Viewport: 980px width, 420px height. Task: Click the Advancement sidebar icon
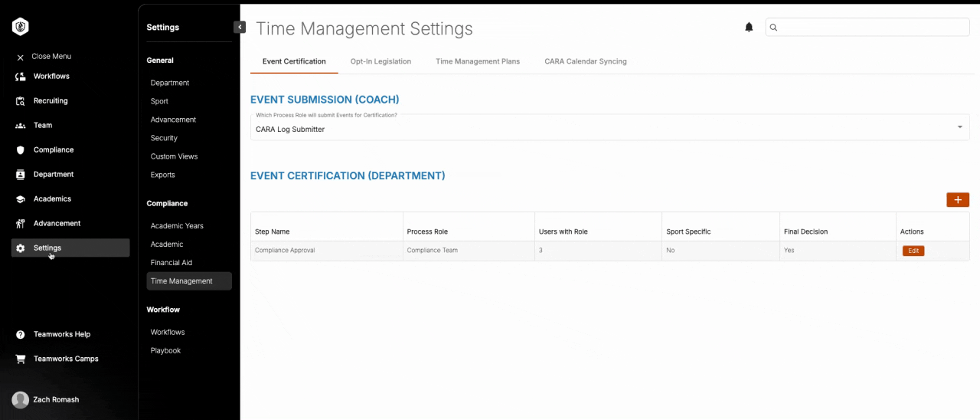(x=20, y=224)
